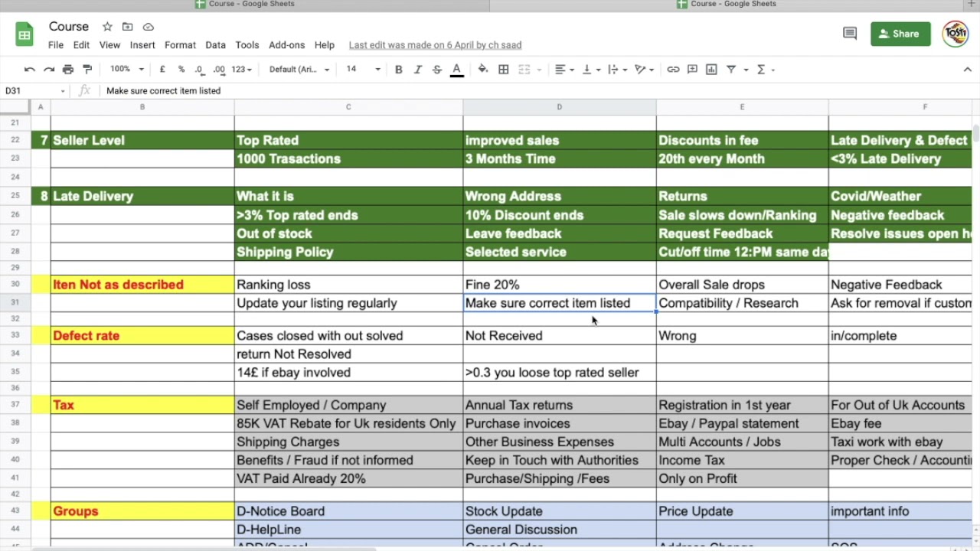Open the Functions sigma menu
This screenshot has width=980, height=551.
pos(765,70)
